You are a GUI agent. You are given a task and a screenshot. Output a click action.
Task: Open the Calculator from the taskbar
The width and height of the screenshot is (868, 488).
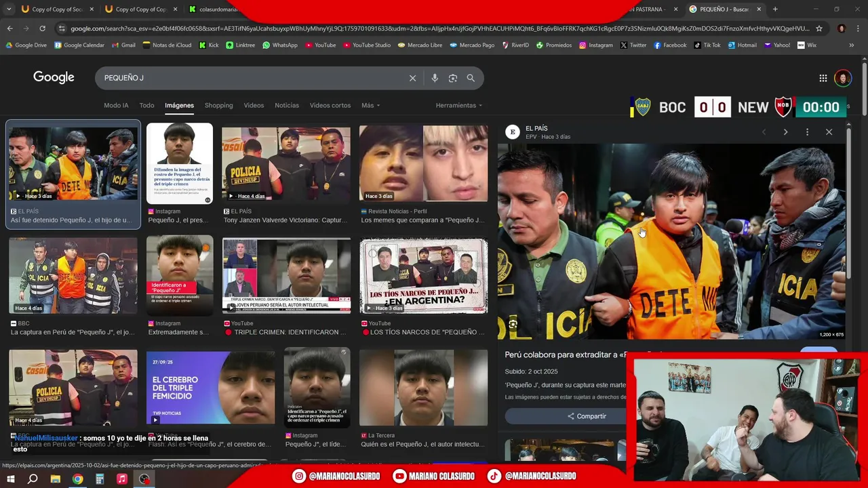[x=100, y=479]
